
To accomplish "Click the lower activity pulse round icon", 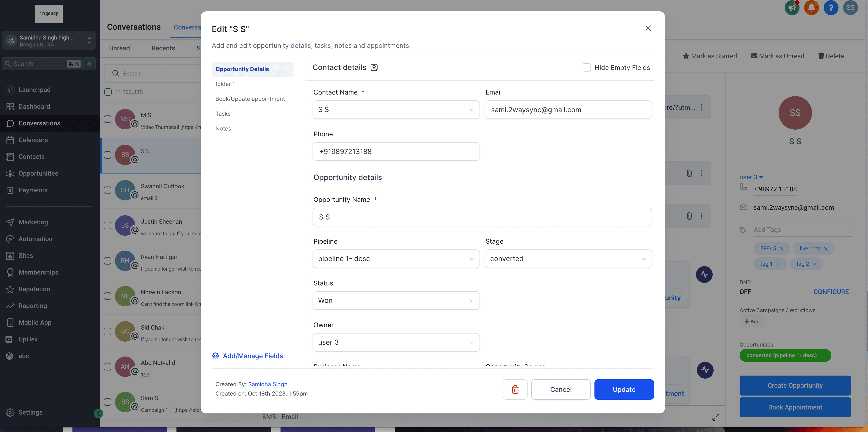I will [705, 370].
